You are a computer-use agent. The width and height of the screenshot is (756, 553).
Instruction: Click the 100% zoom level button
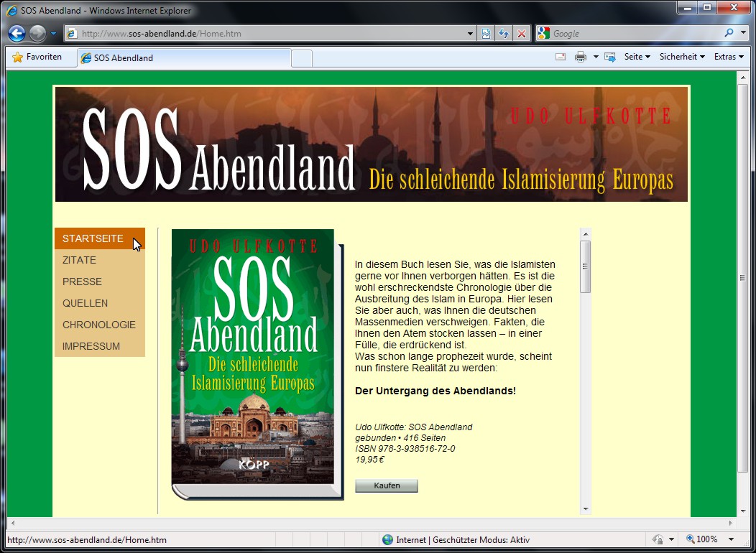click(x=702, y=539)
